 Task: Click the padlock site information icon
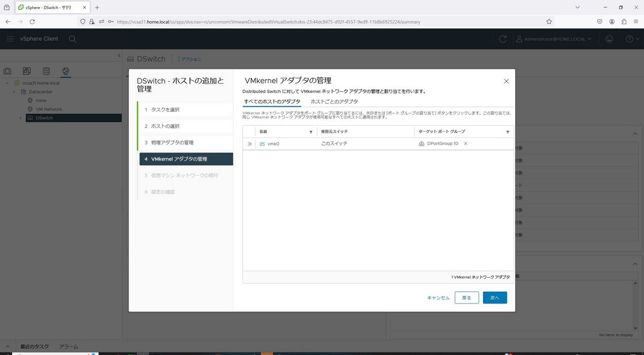pos(92,21)
